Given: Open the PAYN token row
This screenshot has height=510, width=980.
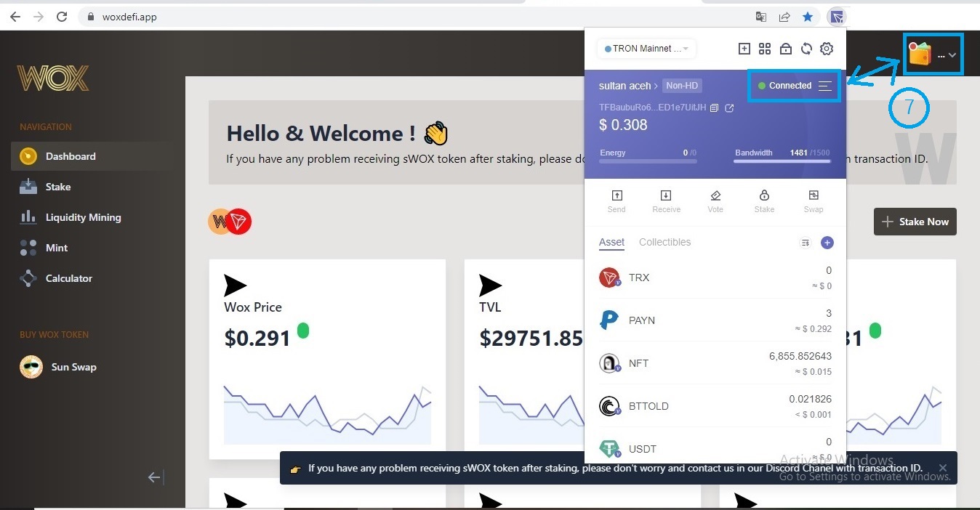Looking at the screenshot, I should pos(715,320).
